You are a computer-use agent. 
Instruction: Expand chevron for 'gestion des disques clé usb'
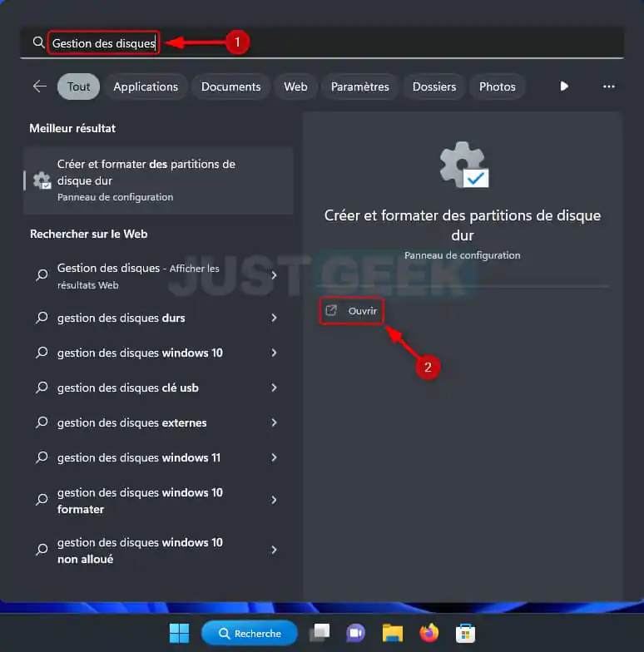[274, 388]
